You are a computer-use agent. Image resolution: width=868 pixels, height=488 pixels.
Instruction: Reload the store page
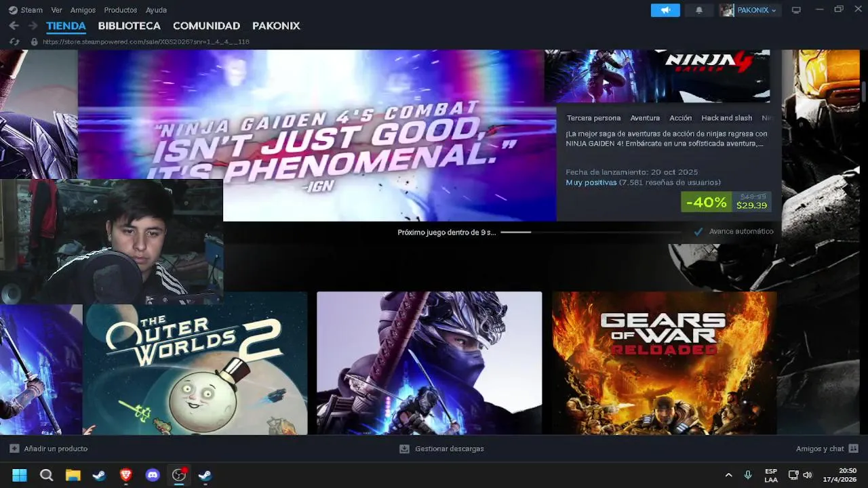point(14,42)
